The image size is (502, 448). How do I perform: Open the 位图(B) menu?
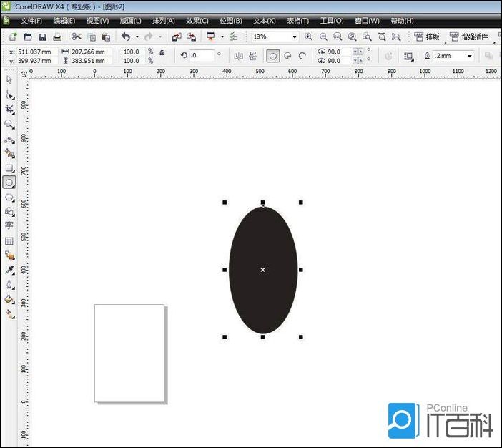230,21
